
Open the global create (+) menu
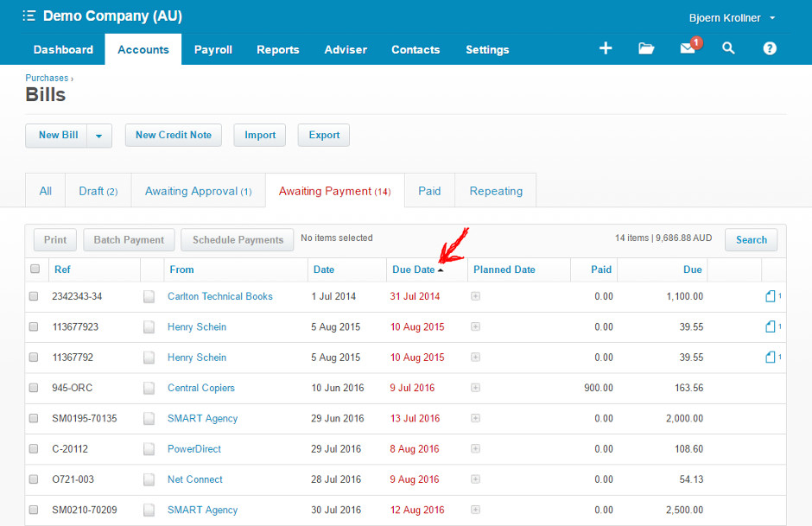(x=605, y=48)
